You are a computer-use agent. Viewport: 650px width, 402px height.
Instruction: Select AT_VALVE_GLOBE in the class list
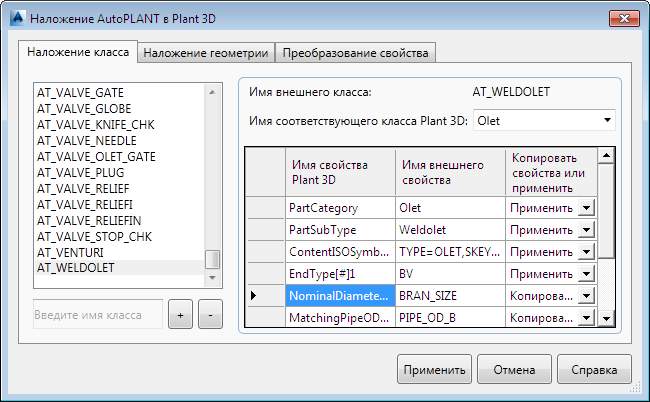point(119,109)
